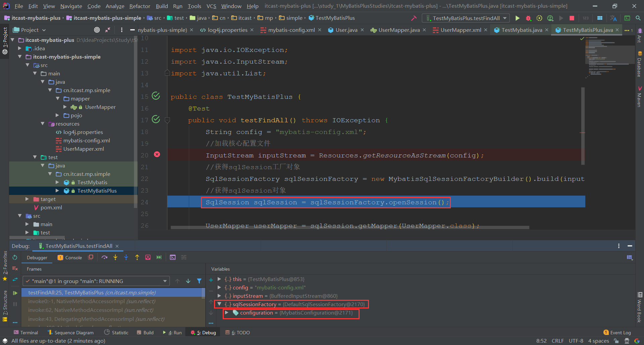This screenshot has width=644, height=345.
Task: Click the Show Execution Point icon
Action: [x=91, y=257]
